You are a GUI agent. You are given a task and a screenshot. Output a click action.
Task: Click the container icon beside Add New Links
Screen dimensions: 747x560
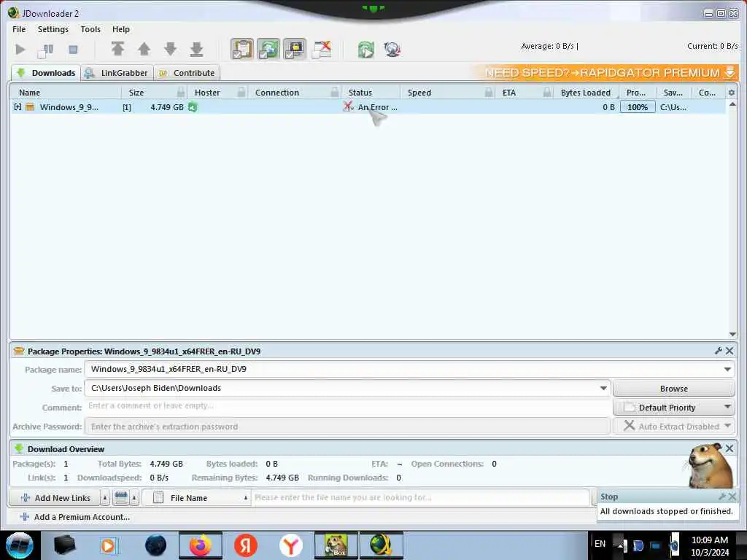[121, 498]
